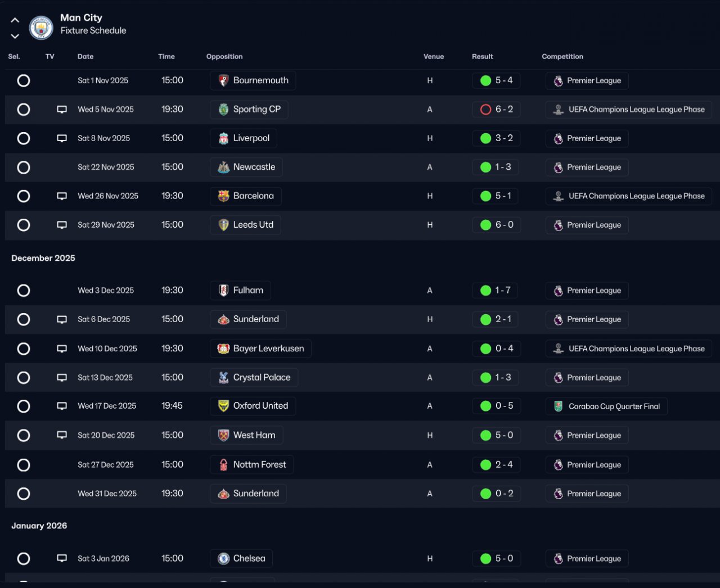Image resolution: width=720 pixels, height=588 pixels.
Task: Select the Bournemouth fixture radio circle
Action: point(24,80)
